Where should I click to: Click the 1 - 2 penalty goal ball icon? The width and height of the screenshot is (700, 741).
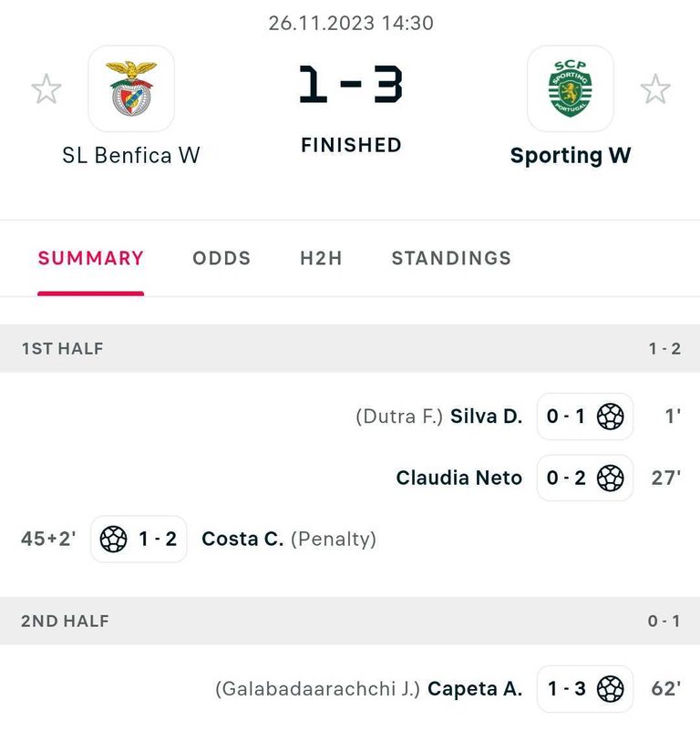(114, 539)
